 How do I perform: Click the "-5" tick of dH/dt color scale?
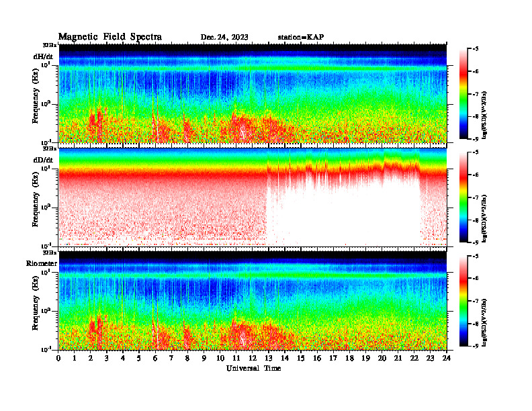click(476, 49)
